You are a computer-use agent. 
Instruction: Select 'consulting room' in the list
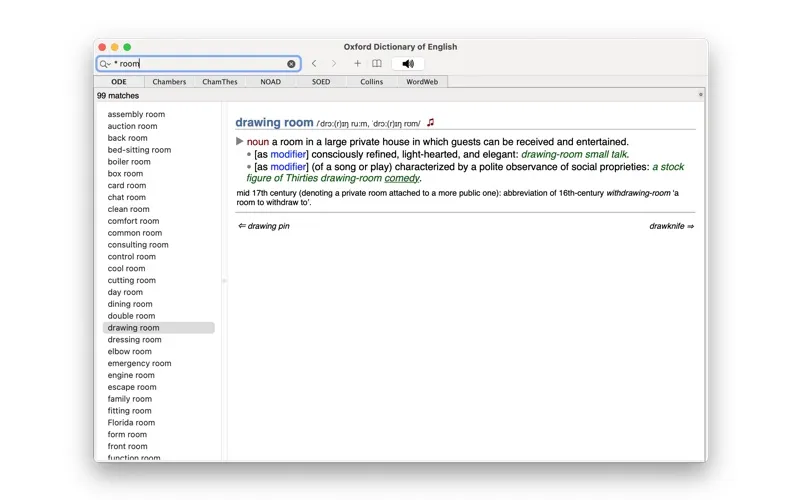[138, 244]
